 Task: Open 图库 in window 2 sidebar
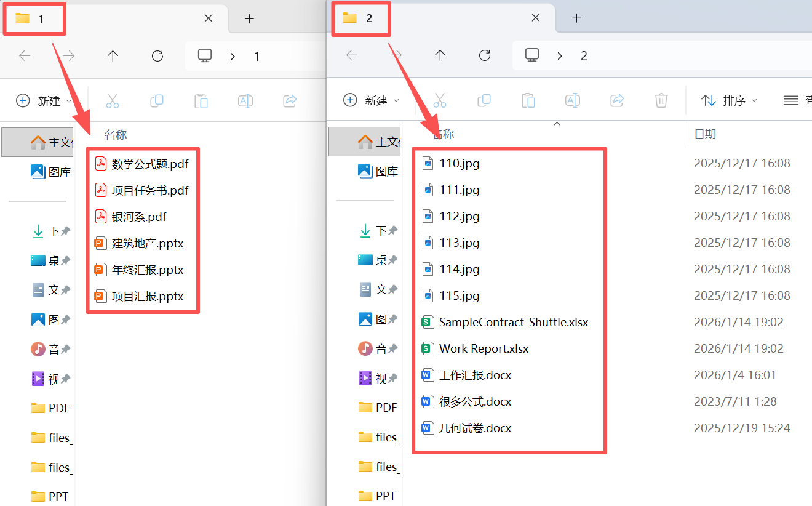(386, 172)
